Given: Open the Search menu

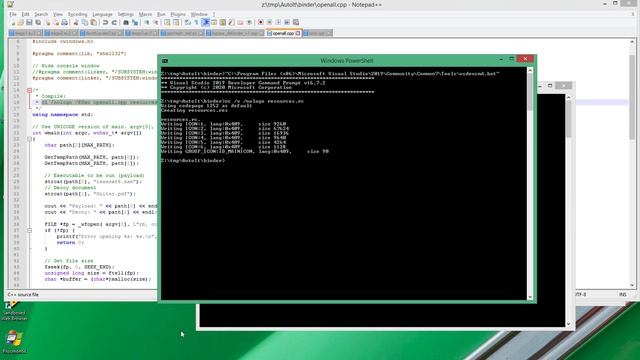Looking at the screenshot, I should [41, 14].
